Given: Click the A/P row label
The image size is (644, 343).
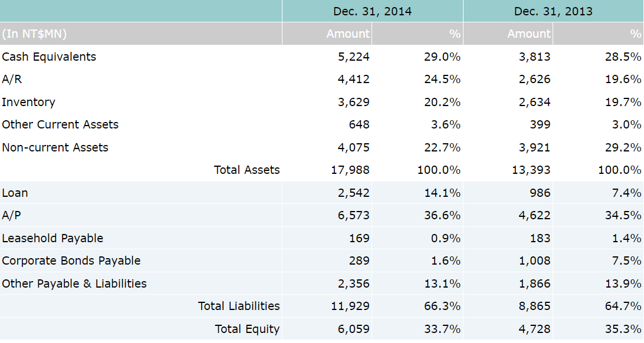Looking at the screenshot, I should [x=11, y=216].
